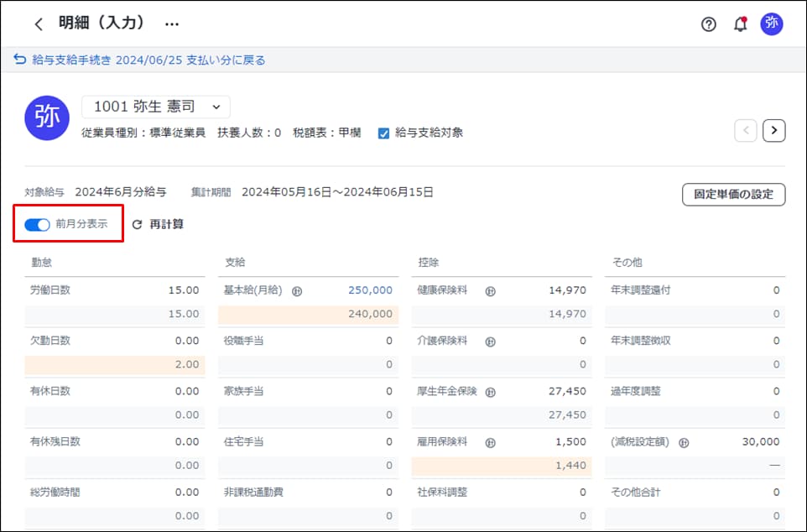Click the 労働日数 label
Image resolution: width=807 pixels, height=532 pixels.
(x=50, y=290)
